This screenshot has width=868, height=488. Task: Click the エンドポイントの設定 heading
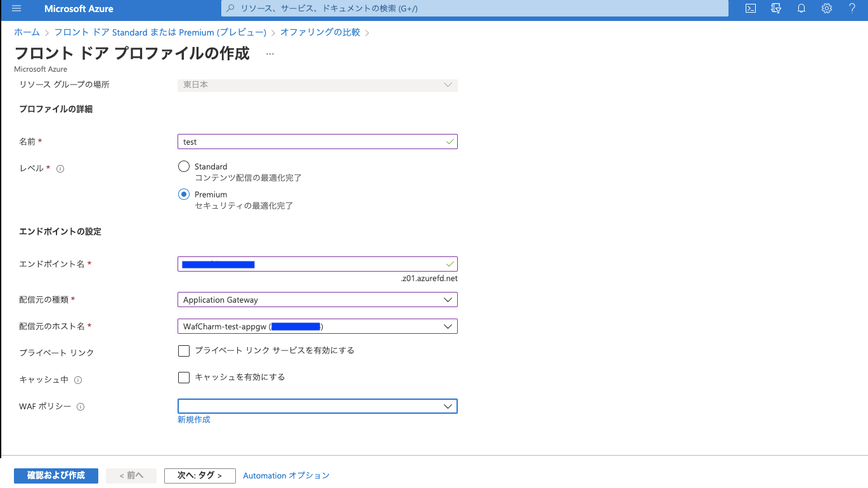click(60, 232)
